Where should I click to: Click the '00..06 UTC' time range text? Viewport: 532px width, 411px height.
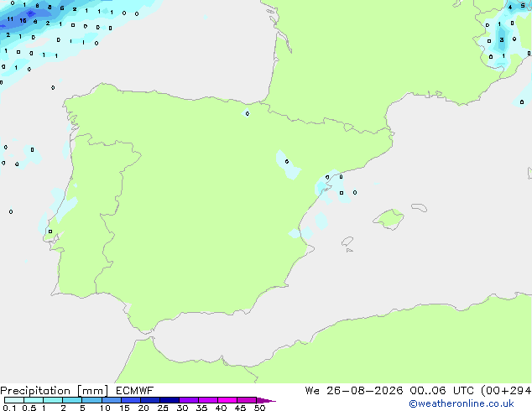(441, 391)
